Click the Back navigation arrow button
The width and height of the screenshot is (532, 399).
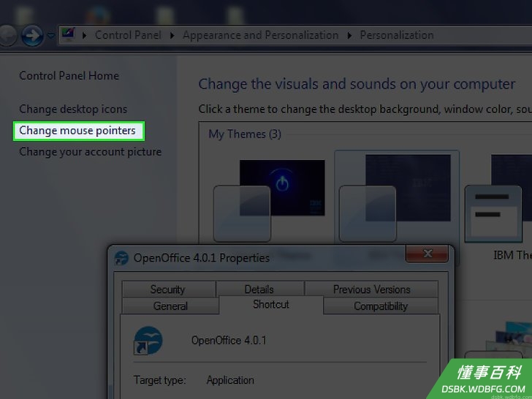pos(7,35)
